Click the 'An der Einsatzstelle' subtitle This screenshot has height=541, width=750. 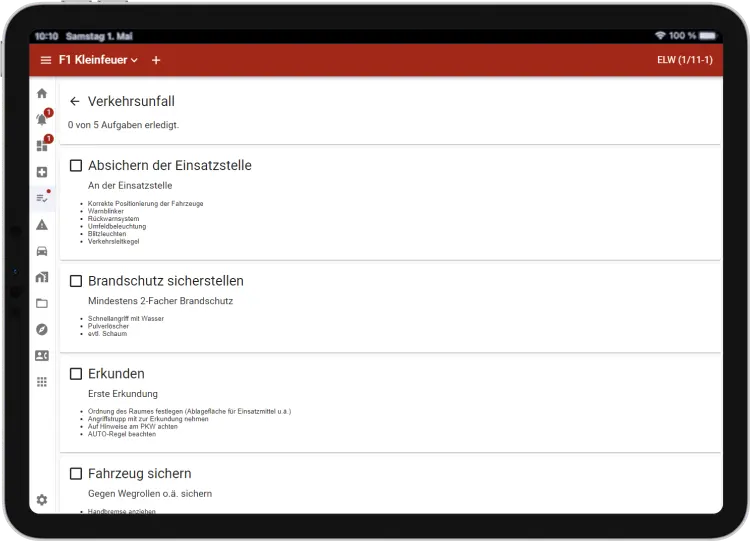130,186
